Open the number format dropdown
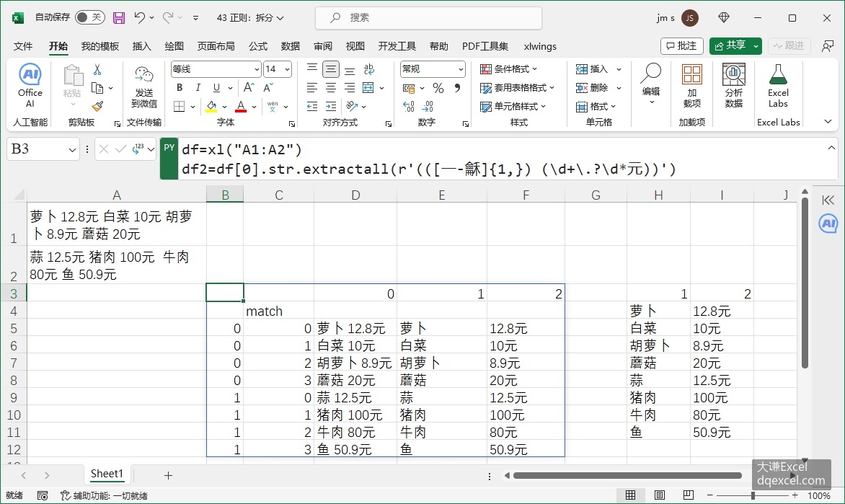 461,69
